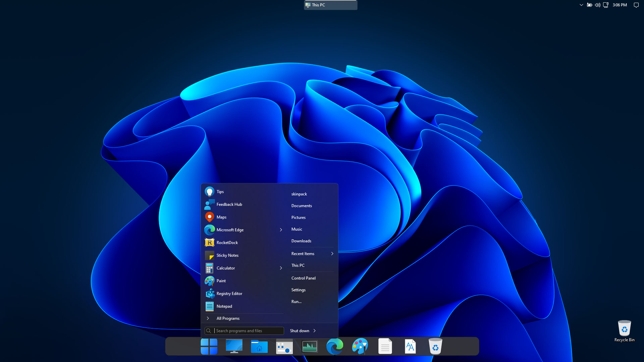
Task: Open This PC monitor icon in dock
Action: [x=234, y=346]
